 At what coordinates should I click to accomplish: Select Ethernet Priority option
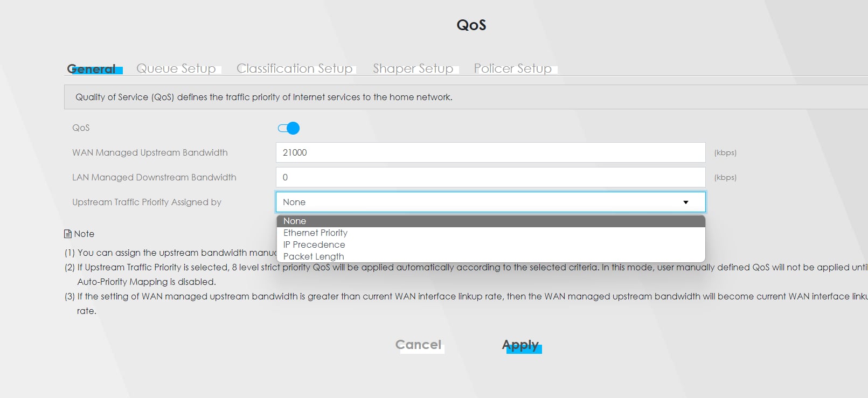point(315,233)
